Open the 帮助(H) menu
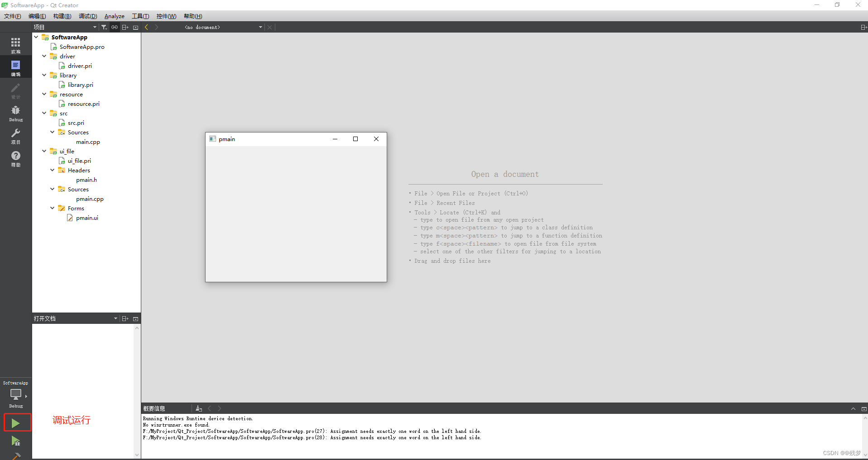This screenshot has height=460, width=868. [x=193, y=16]
